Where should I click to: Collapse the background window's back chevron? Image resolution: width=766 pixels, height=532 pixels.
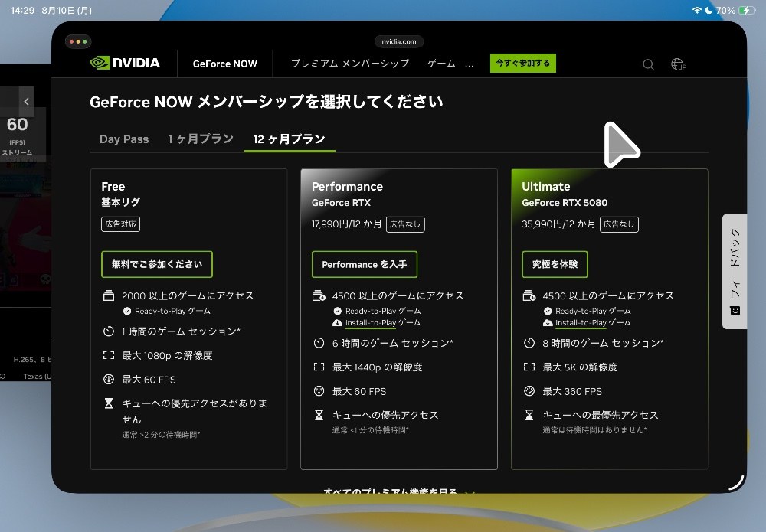pyautogui.click(x=26, y=102)
